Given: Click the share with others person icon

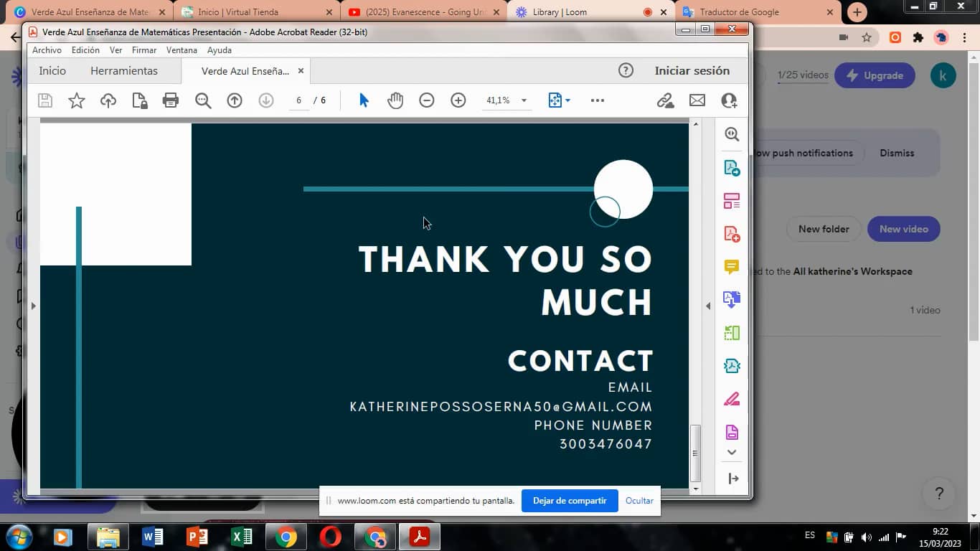Looking at the screenshot, I should coord(729,100).
